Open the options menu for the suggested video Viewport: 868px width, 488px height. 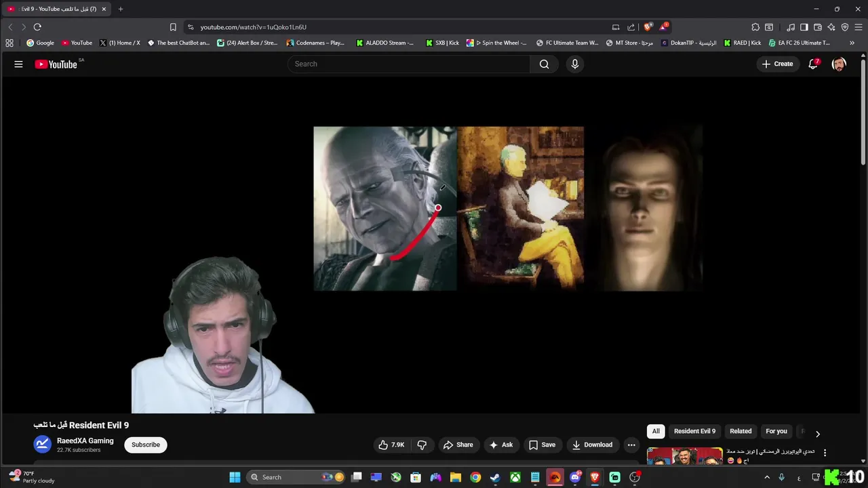pyautogui.click(x=825, y=453)
